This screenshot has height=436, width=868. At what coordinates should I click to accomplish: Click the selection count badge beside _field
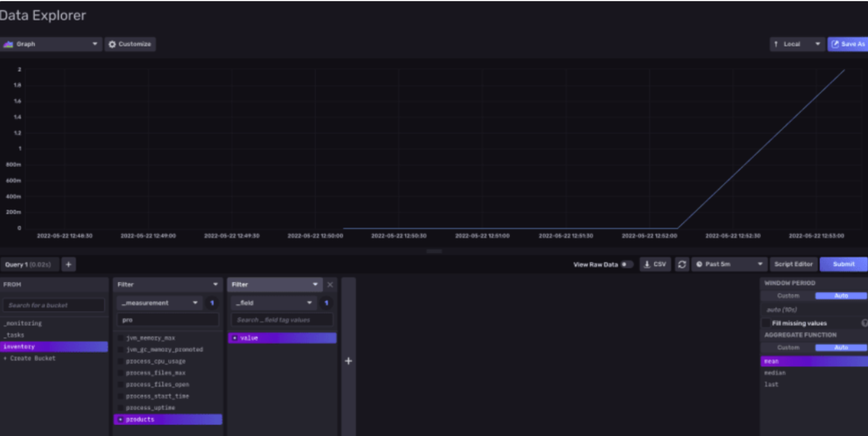(x=326, y=303)
